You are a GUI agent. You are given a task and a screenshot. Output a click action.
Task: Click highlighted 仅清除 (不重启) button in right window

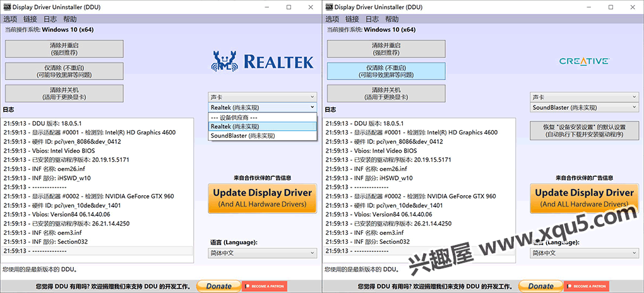(386, 71)
